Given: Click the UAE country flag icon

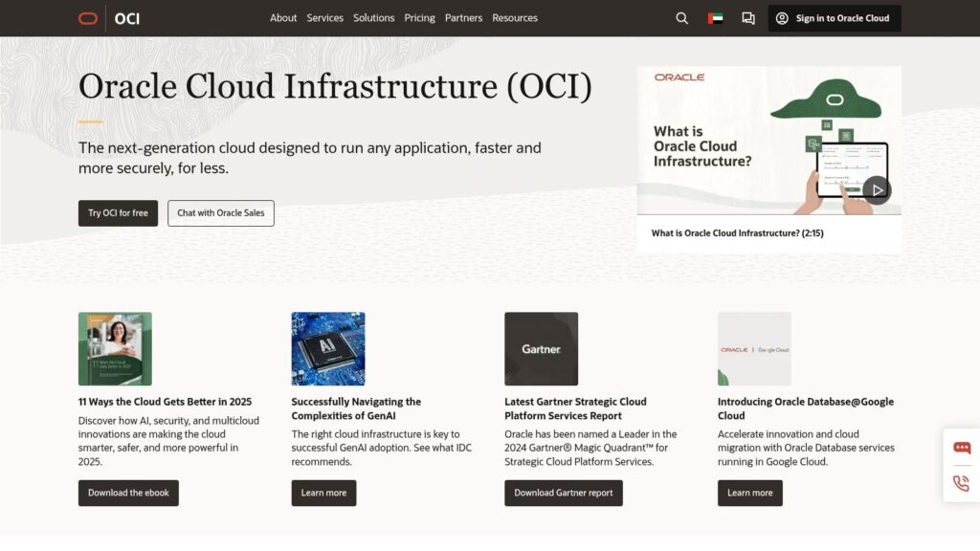Looking at the screenshot, I should tap(715, 18).
